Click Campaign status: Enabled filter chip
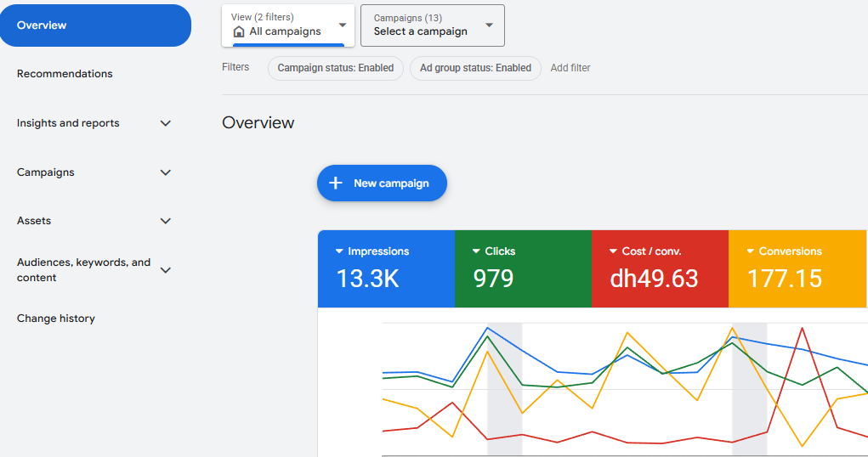868x457 pixels. (335, 68)
